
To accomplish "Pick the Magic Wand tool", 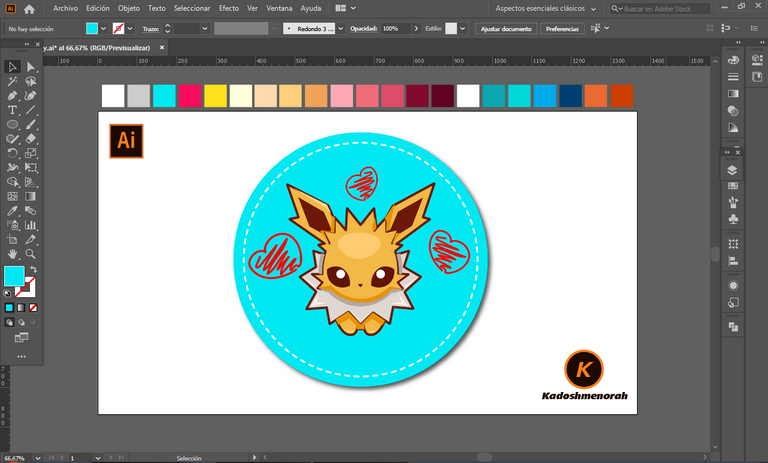I will coord(12,81).
